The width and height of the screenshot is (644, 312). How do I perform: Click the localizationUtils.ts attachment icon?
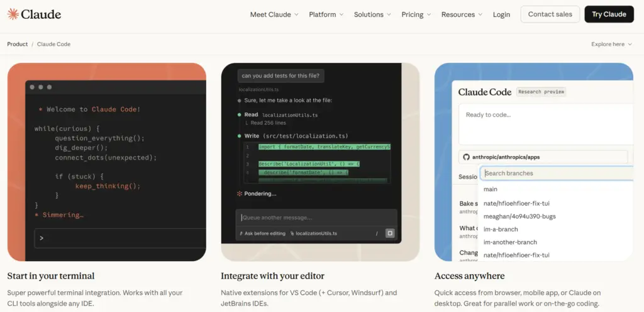click(x=292, y=233)
